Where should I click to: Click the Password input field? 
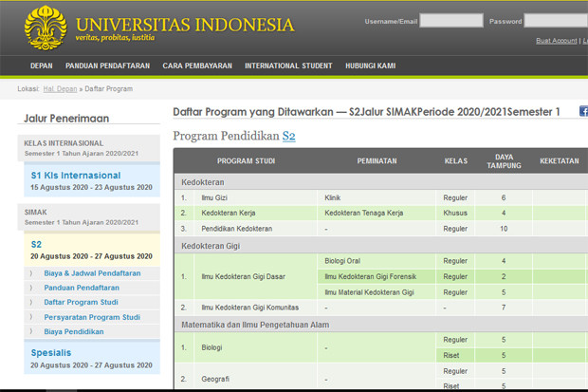(x=556, y=21)
